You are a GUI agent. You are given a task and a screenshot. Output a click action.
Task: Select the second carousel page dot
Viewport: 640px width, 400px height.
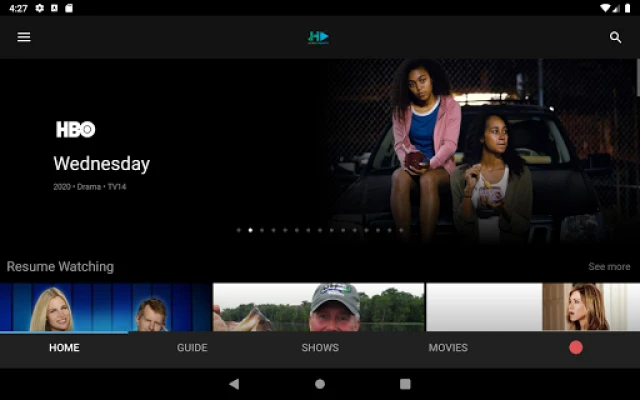coord(250,230)
